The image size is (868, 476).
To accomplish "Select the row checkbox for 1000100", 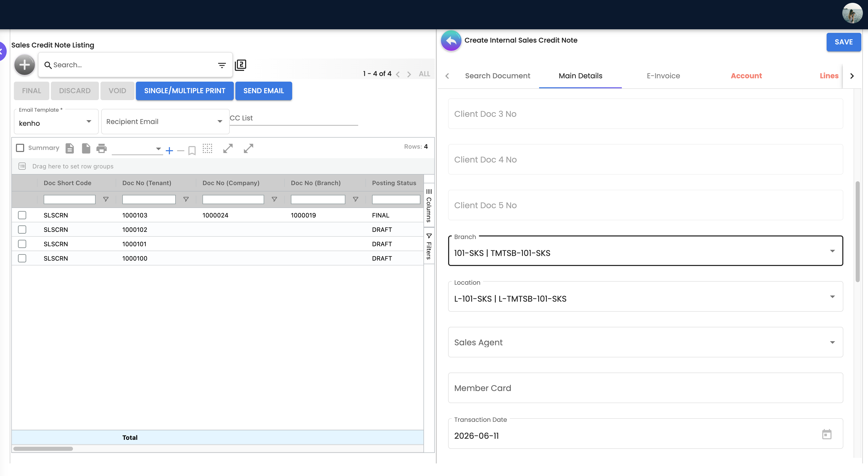I will (x=22, y=258).
